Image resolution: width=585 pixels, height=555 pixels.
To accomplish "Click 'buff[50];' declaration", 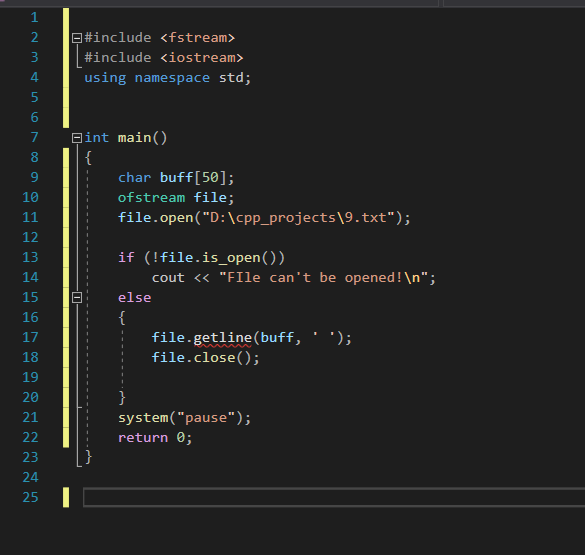I will tap(197, 178).
